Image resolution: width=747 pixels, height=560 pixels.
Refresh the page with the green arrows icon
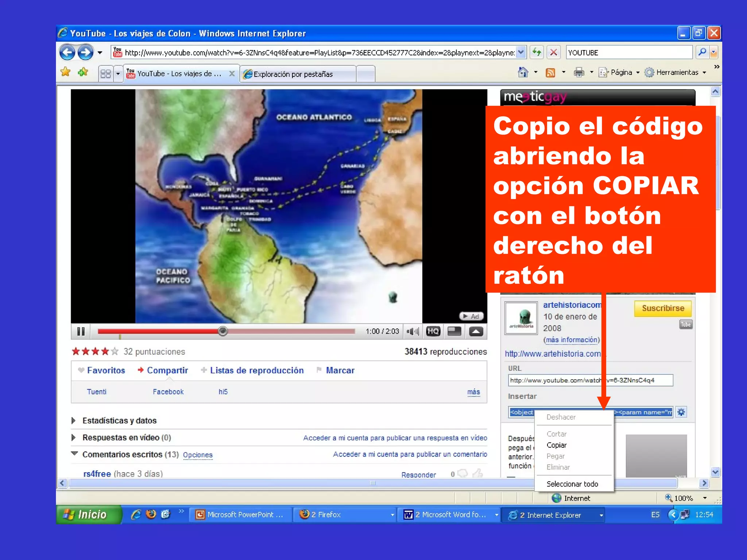click(x=537, y=52)
